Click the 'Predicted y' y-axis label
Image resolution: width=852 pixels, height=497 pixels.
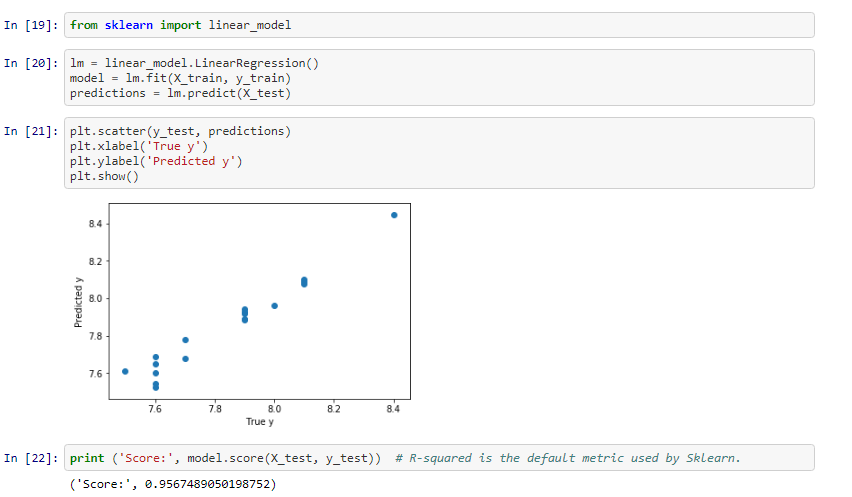pos(78,302)
